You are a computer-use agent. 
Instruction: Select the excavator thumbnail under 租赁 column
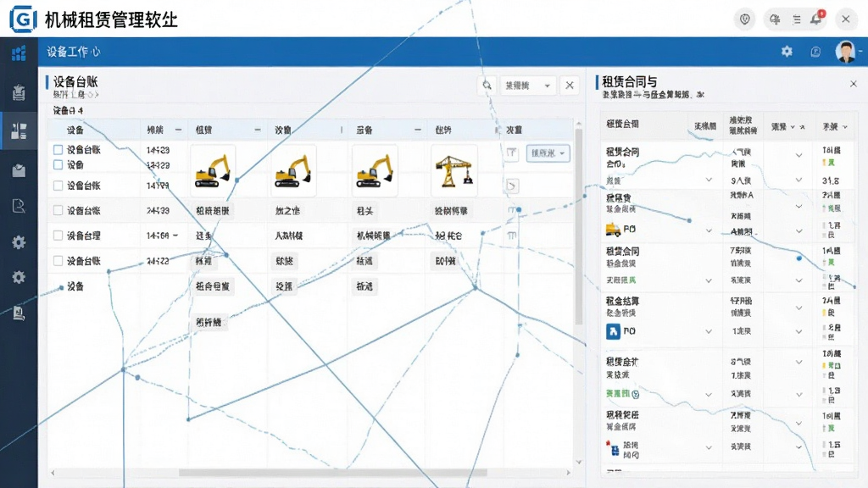click(x=213, y=170)
